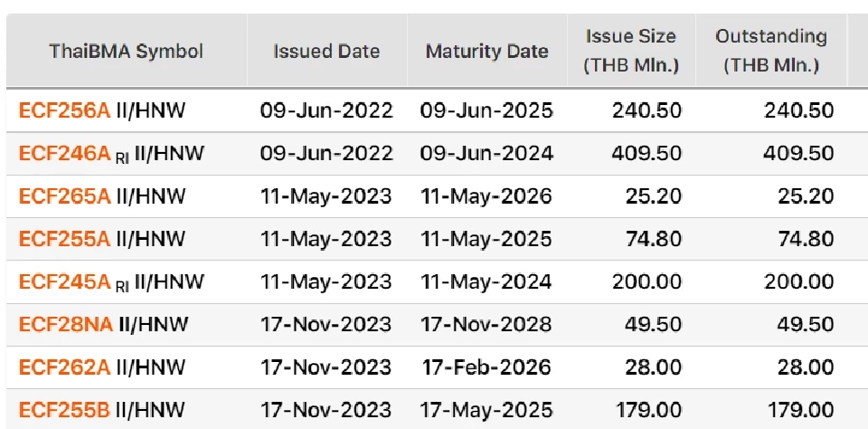Open the ECF256A bond symbol link
Screen dimensions: 868x429
point(64,110)
